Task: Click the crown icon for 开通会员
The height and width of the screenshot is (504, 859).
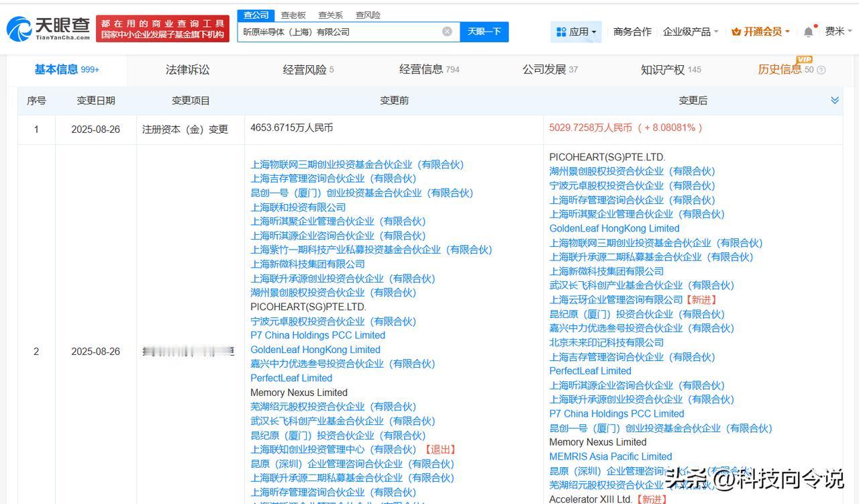Action: (x=736, y=32)
